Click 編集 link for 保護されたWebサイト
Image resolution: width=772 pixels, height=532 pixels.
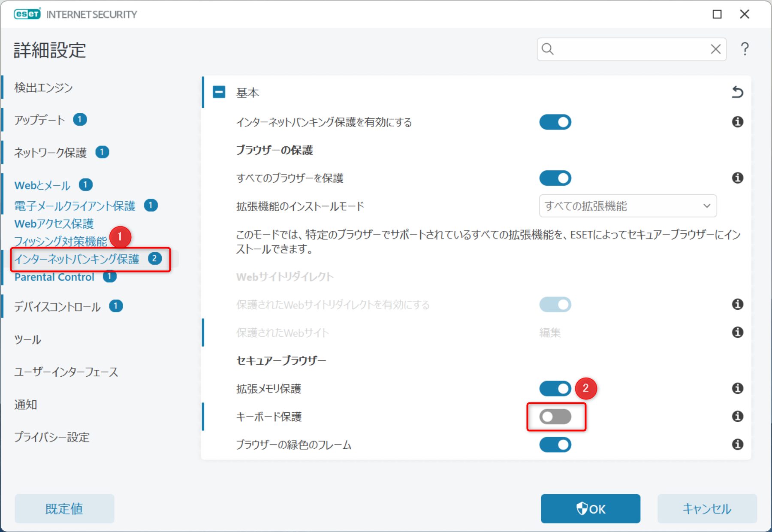(x=550, y=332)
